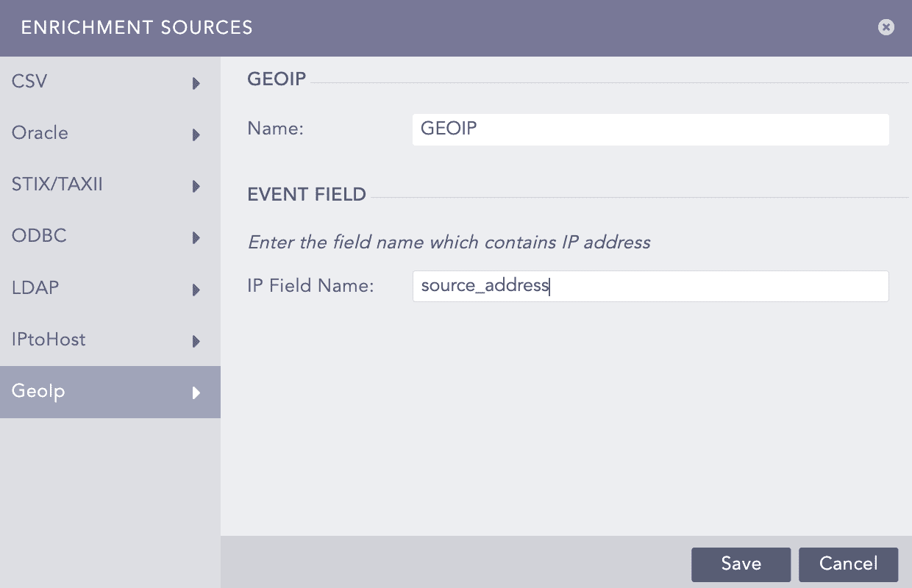
Task: Select the LDAP enrichment source
Action: pos(35,287)
